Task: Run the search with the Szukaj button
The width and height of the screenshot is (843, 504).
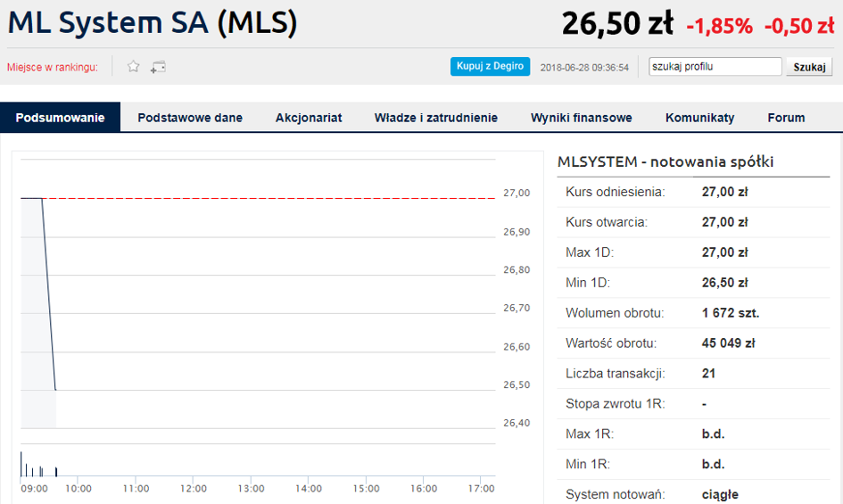Action: tap(809, 67)
